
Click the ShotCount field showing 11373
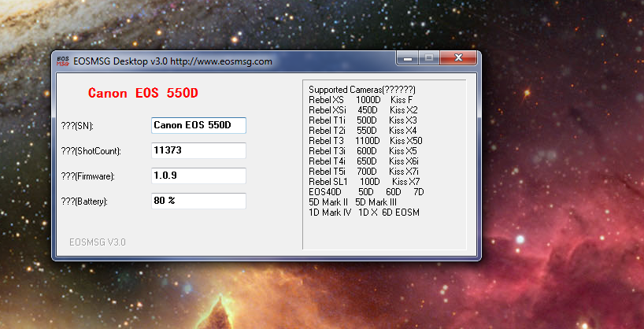click(198, 150)
